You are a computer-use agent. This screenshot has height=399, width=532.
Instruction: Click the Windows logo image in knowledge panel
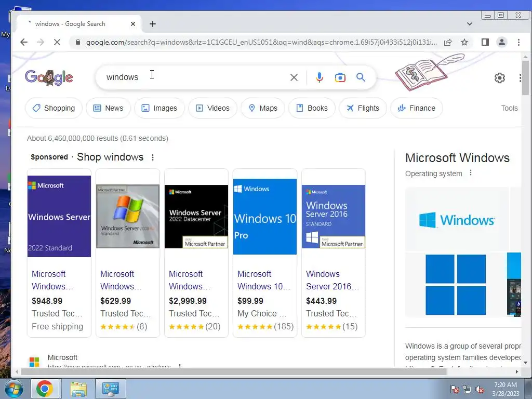pyautogui.click(x=457, y=220)
